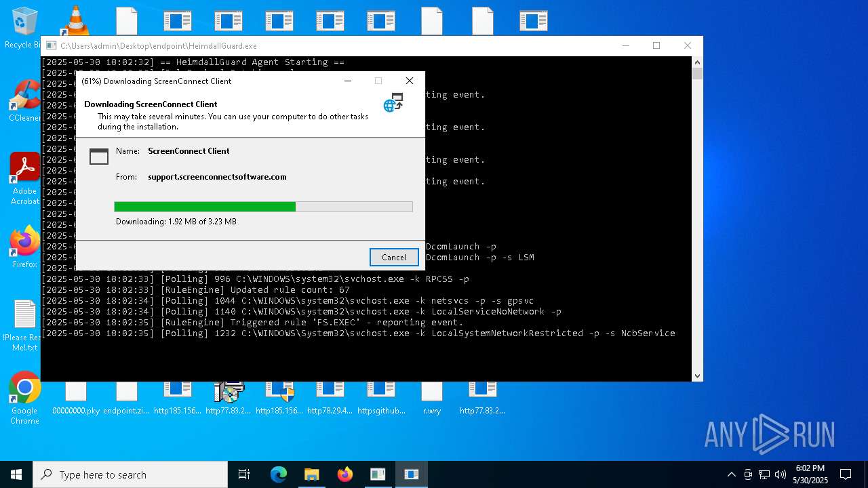Switch to ScreenConnect installer taskbar button

(411, 474)
